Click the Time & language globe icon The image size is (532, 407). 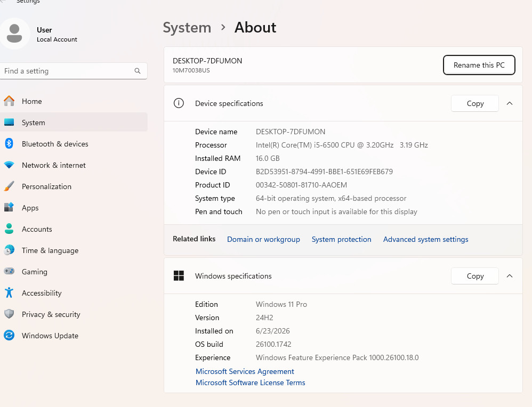pos(9,250)
